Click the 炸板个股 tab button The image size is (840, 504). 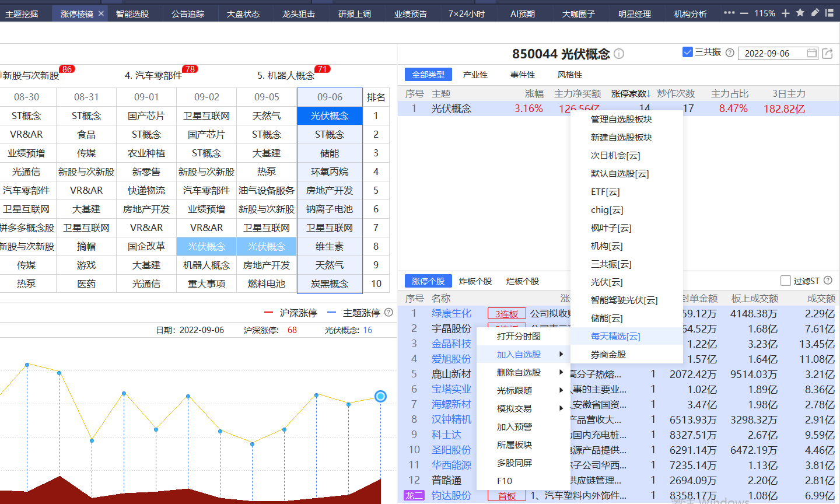475,281
